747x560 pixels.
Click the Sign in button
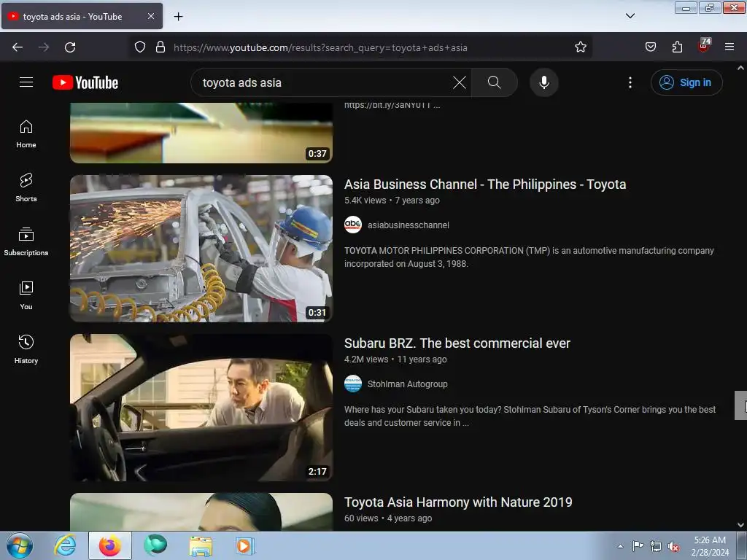click(x=686, y=82)
